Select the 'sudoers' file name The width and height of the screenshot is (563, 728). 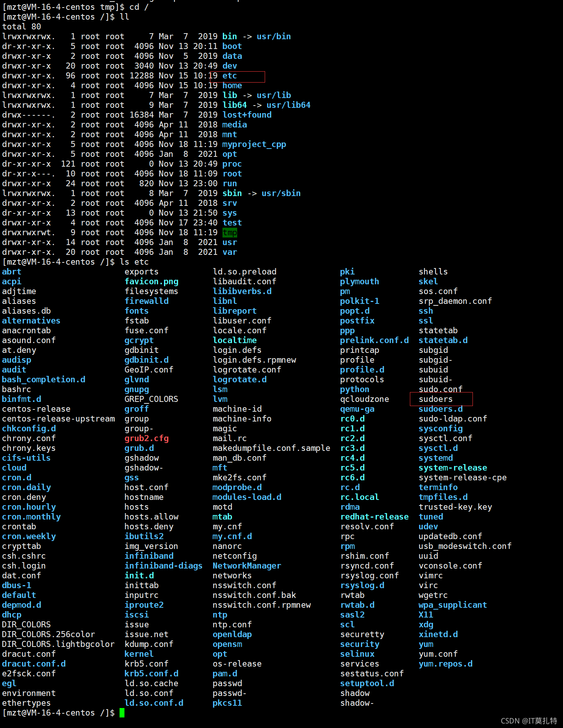point(436,399)
